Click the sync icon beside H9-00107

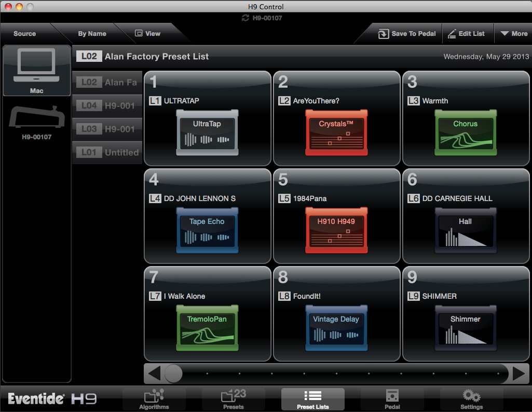[x=245, y=18]
